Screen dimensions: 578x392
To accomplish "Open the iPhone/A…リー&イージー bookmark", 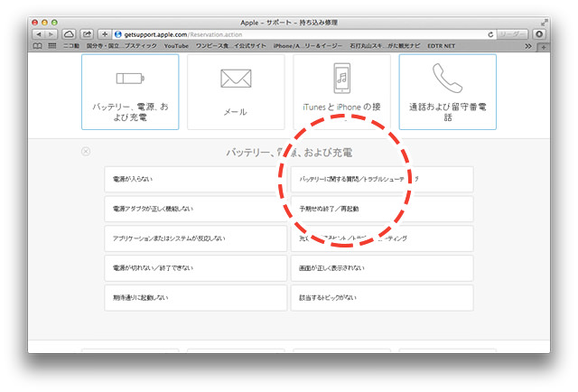I will pos(308,46).
